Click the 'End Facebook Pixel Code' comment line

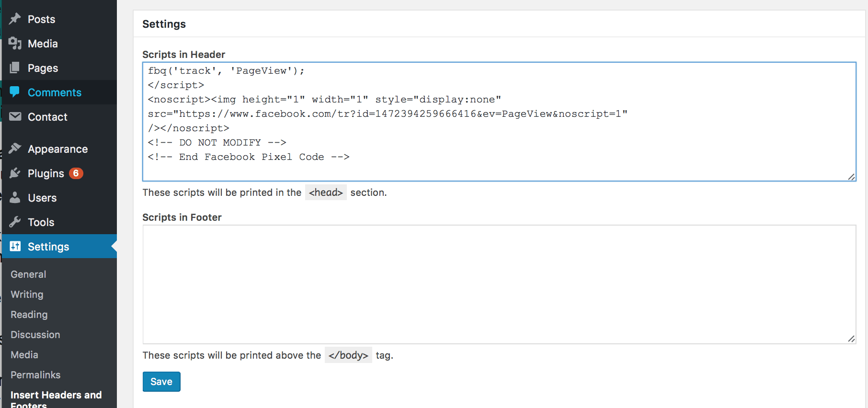[249, 157]
